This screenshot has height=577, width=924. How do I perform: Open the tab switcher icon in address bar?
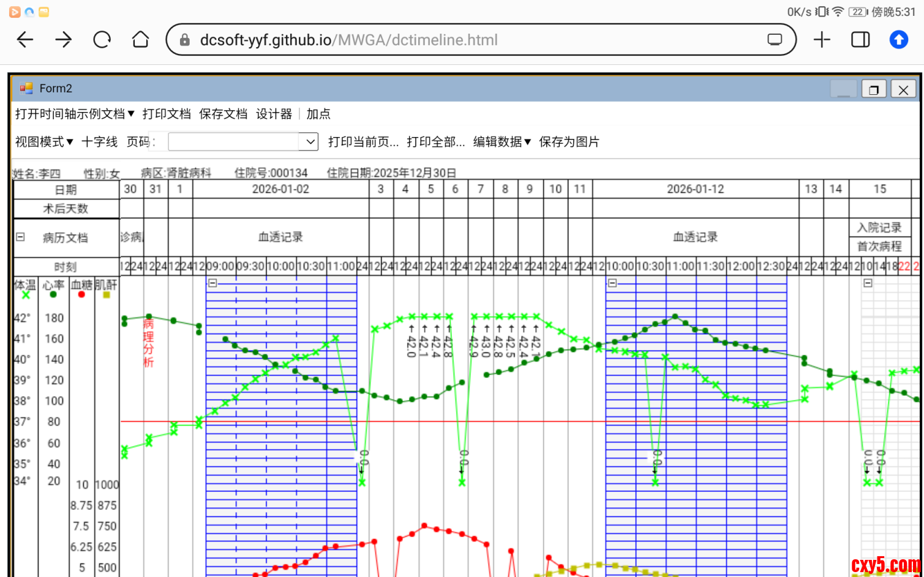pos(775,40)
